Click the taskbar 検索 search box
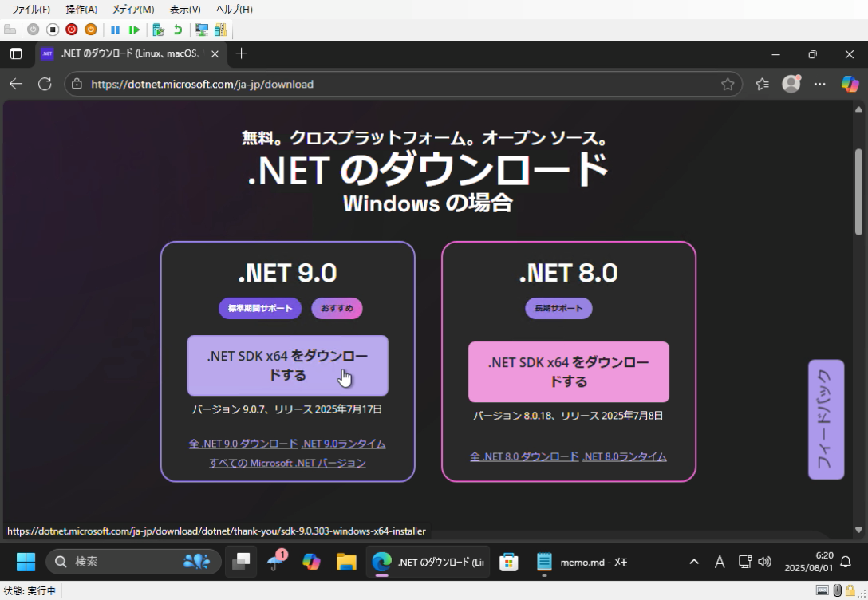This screenshot has height=600, width=868. pos(133,562)
